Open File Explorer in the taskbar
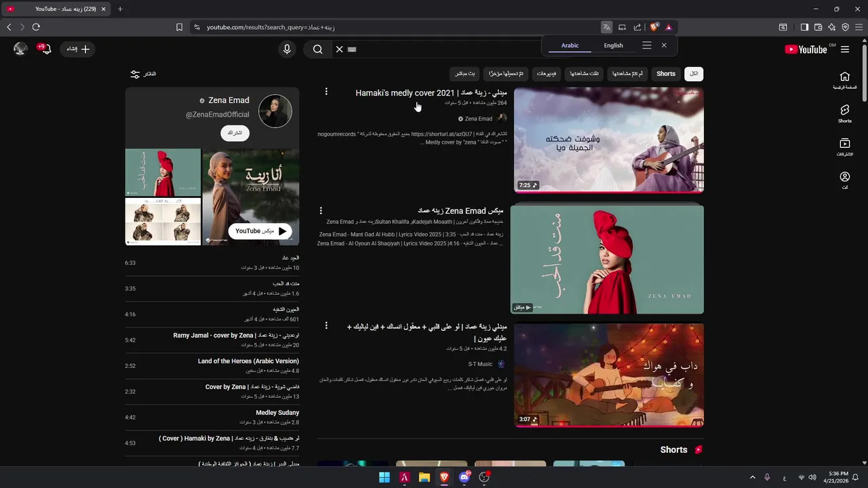 coord(425,477)
